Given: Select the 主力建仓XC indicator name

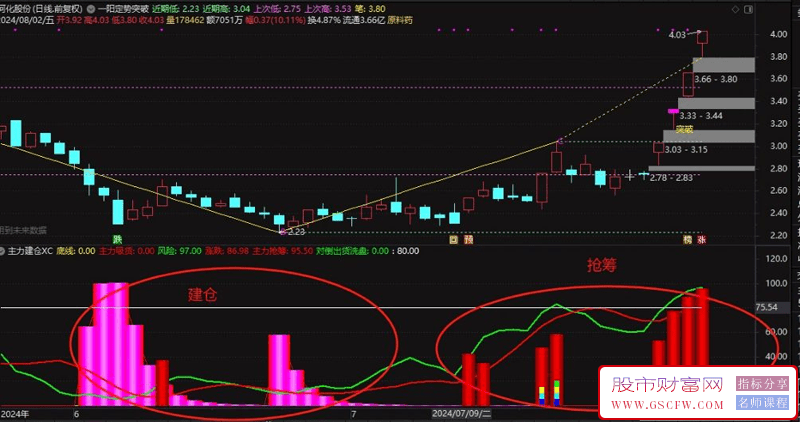Looking at the screenshot, I should pos(30,251).
